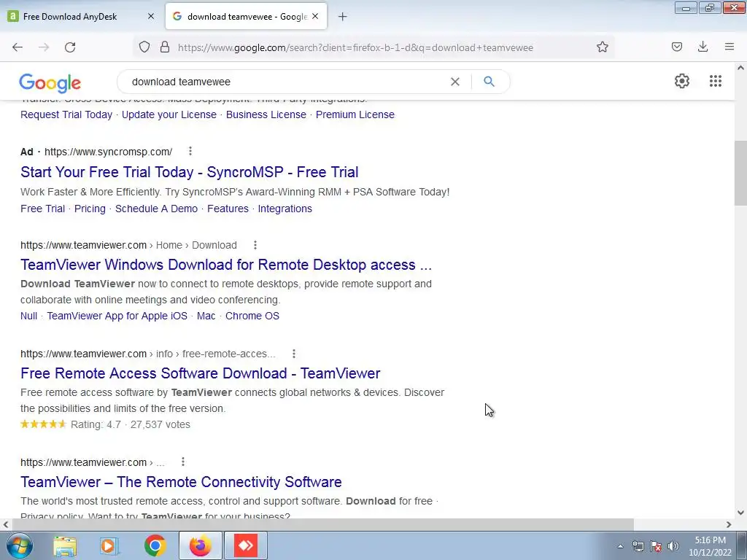Click the forward navigation arrow
This screenshot has height=560, width=747.
coord(44,47)
